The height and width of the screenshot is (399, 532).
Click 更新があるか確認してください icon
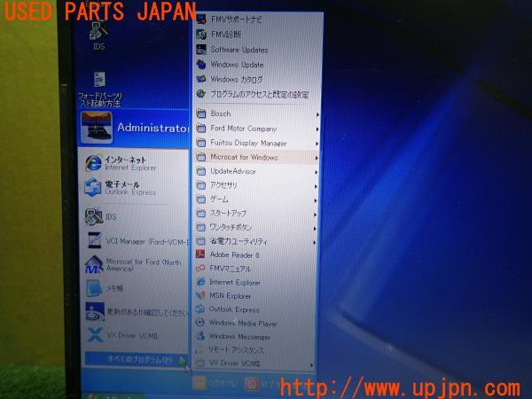tap(95, 311)
